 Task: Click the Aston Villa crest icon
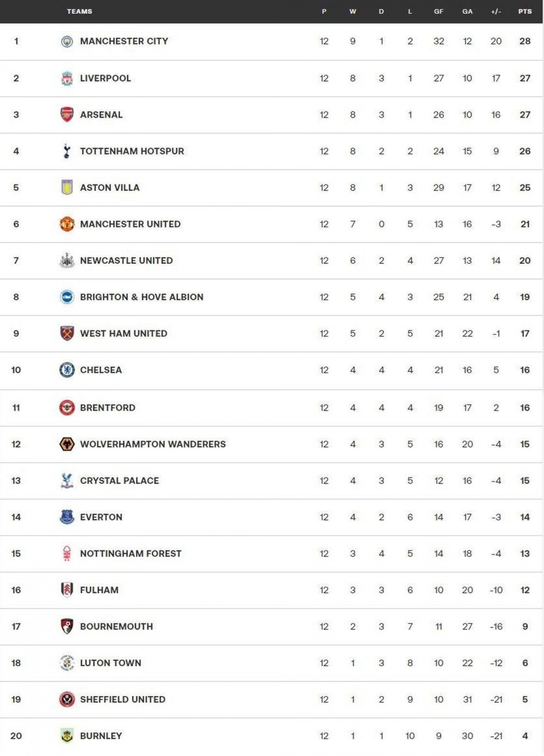(x=67, y=187)
